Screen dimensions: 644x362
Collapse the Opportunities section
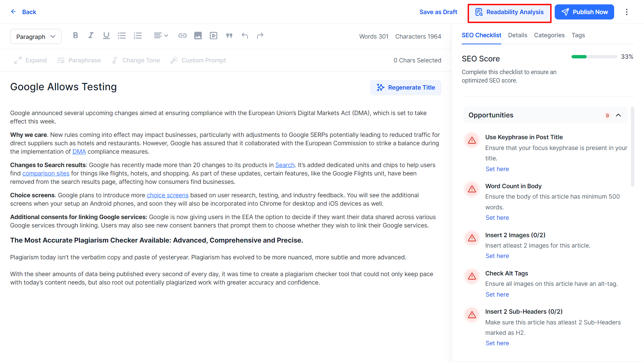[618, 115]
